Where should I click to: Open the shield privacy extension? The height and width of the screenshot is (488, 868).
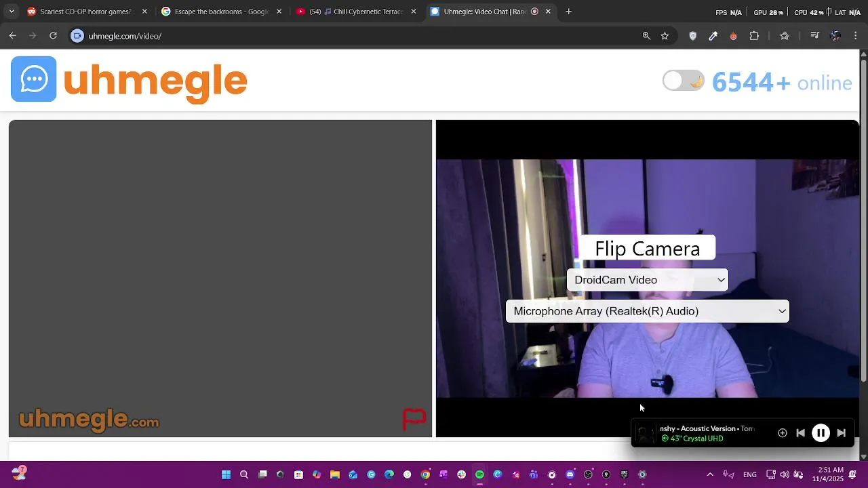point(692,36)
